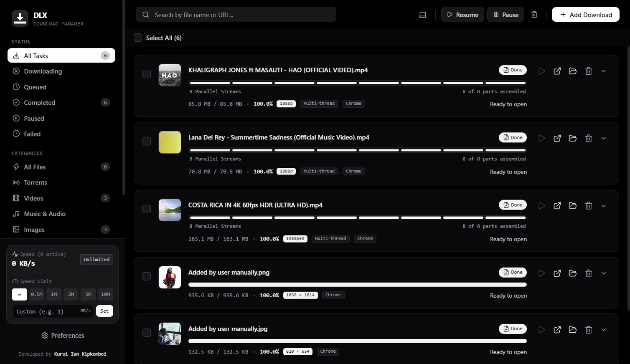Expand details for KHALIGRAPH JONES download
The height and width of the screenshot is (364, 630).
coord(604,71)
